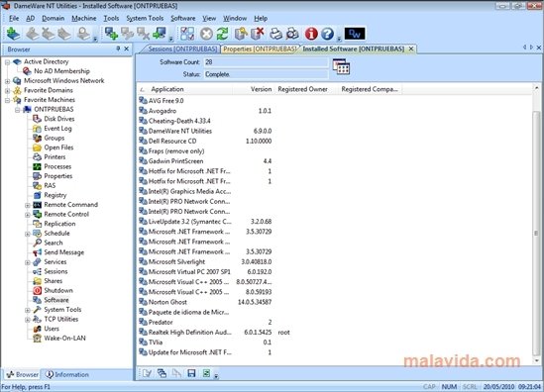
Task: Open Disk Drives in the tree
Action: click(59, 119)
